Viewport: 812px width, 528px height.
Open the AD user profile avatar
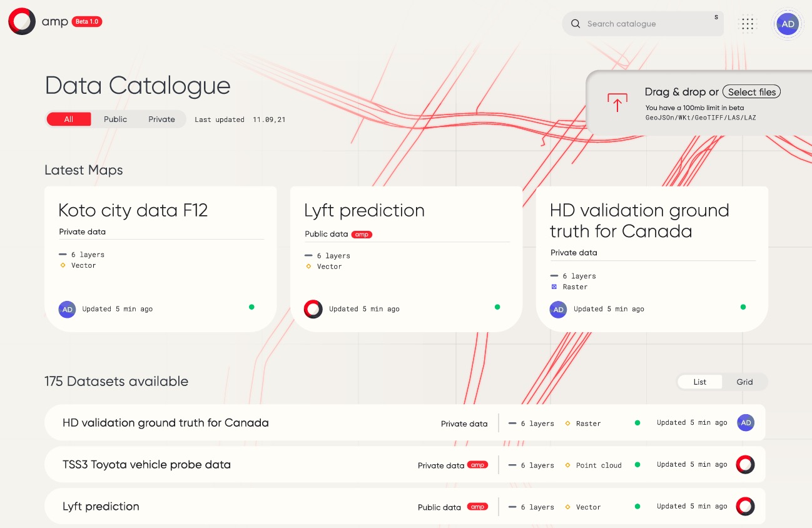click(x=788, y=24)
